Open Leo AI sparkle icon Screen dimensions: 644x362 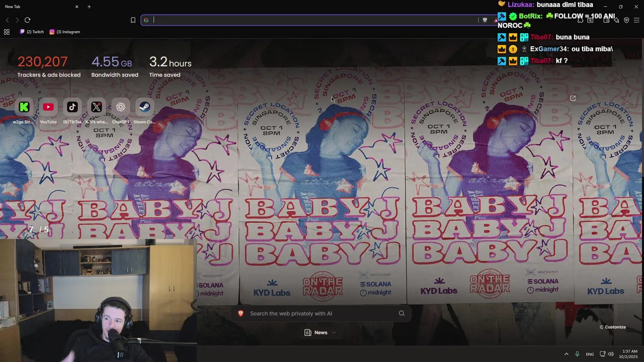(616, 20)
